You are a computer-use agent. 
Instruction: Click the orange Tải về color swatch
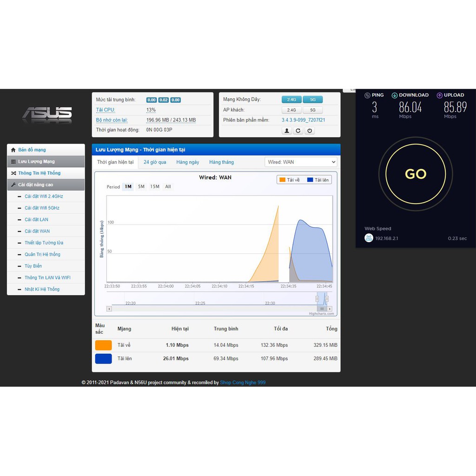tap(103, 345)
